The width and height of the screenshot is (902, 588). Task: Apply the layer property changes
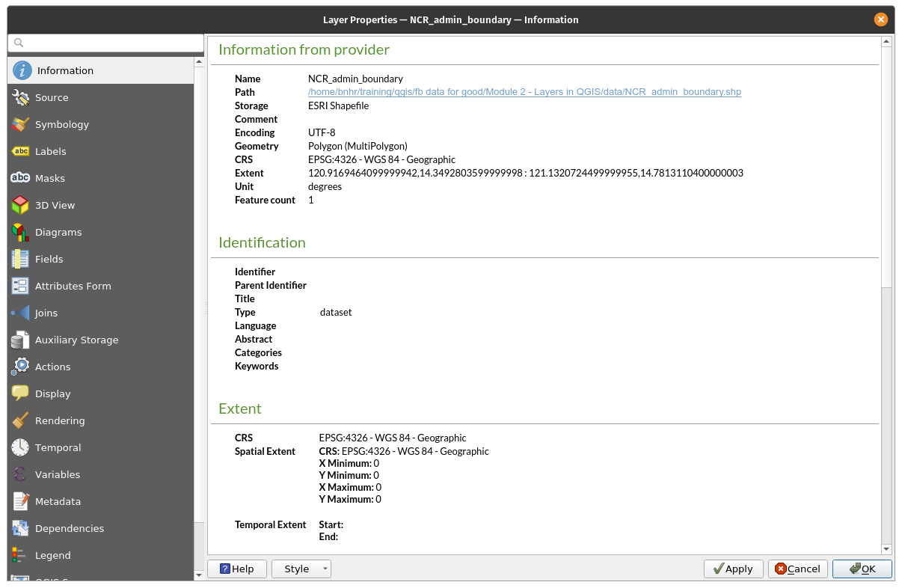[x=733, y=569]
